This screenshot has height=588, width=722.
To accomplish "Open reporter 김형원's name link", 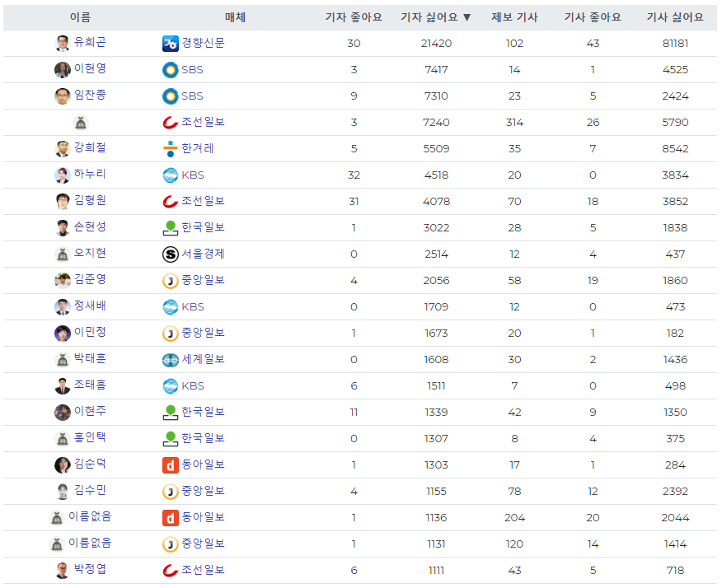I will [x=90, y=201].
